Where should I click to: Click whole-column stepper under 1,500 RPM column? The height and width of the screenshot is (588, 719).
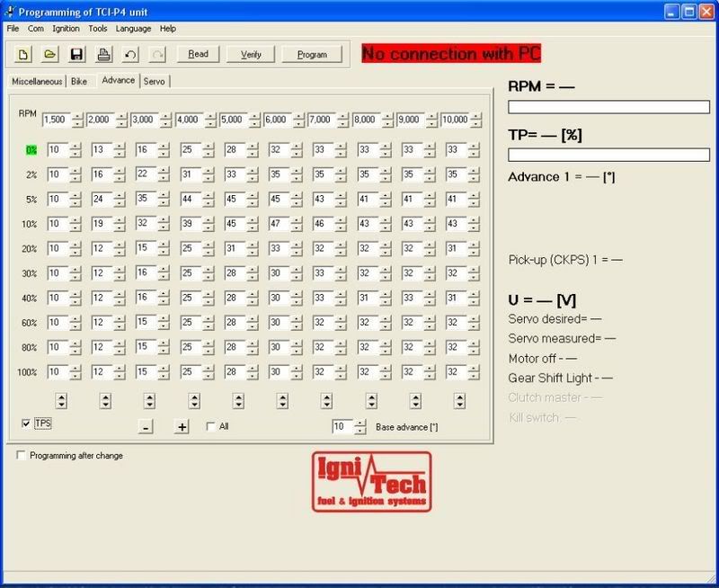61,401
